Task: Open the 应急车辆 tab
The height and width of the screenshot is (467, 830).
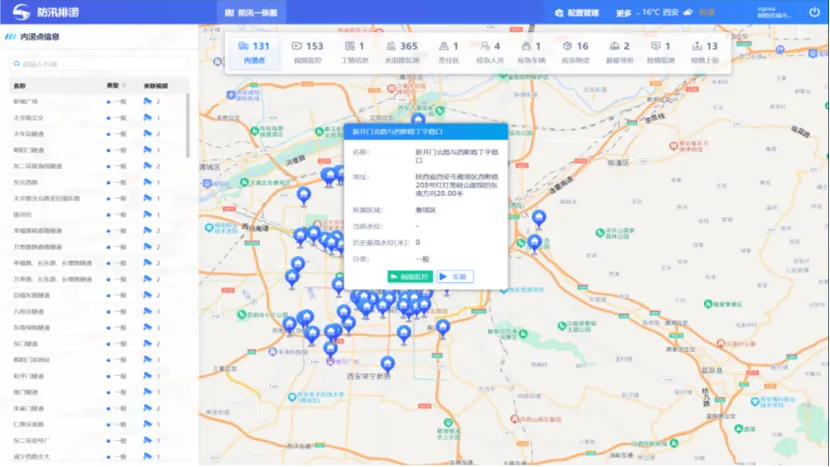Action: [531, 52]
